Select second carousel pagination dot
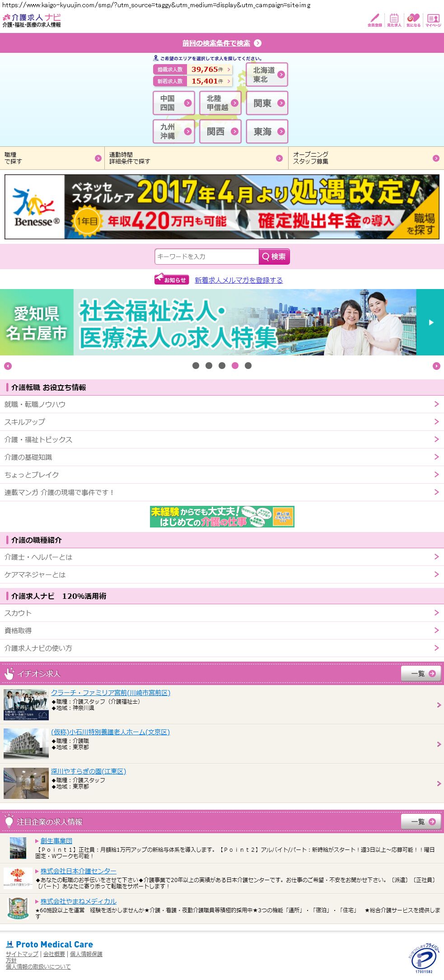Image resolution: width=444 pixels, height=980 pixels. pyautogui.click(x=209, y=366)
